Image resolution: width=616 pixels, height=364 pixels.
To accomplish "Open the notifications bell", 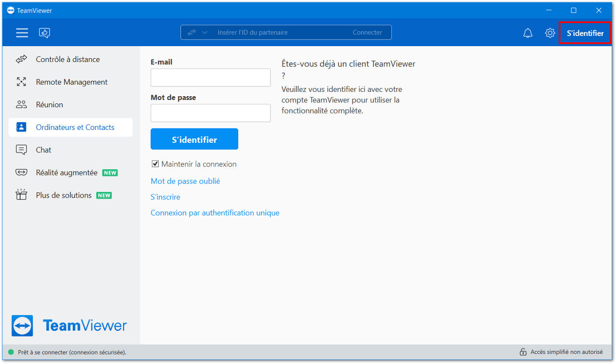I will click(528, 33).
